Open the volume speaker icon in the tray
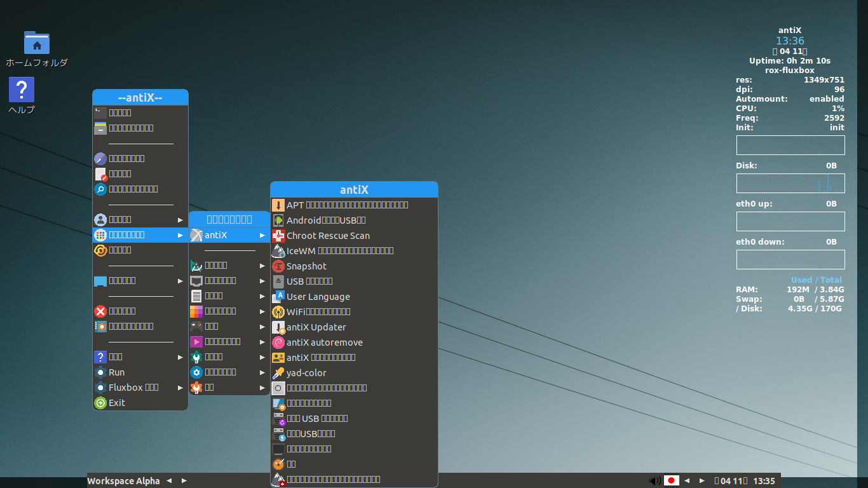 654,481
